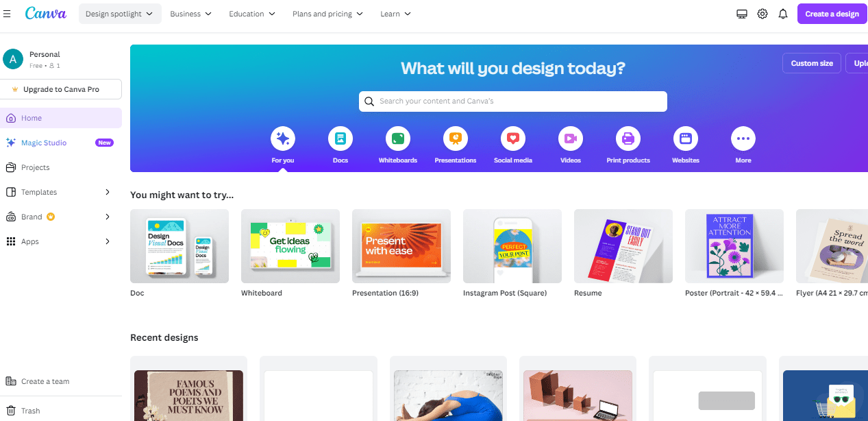This screenshot has height=421, width=868.
Task: Open the Plans and pricing dropdown
Action: coord(327,14)
